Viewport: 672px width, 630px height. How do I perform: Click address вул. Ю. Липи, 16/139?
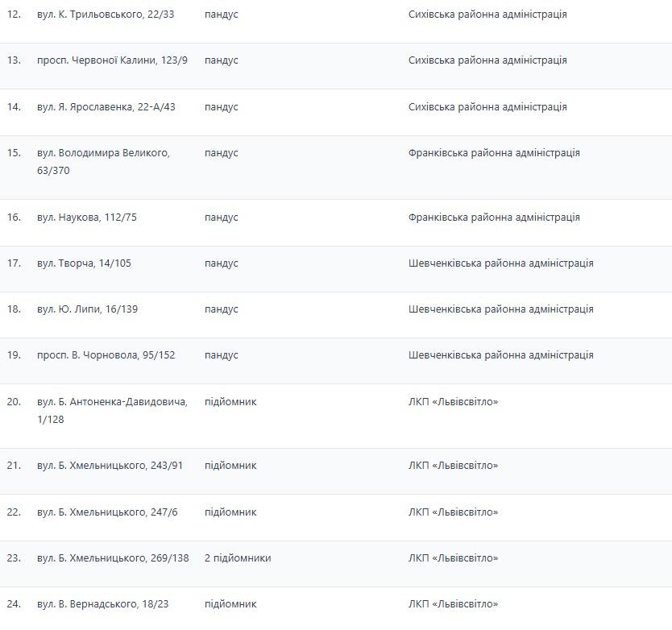[87, 309]
